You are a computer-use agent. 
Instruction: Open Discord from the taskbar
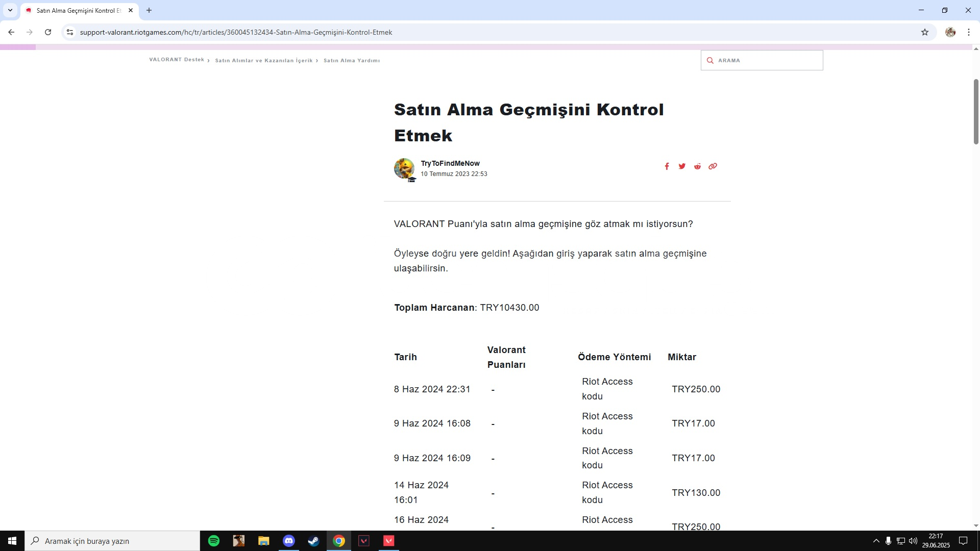click(289, 541)
